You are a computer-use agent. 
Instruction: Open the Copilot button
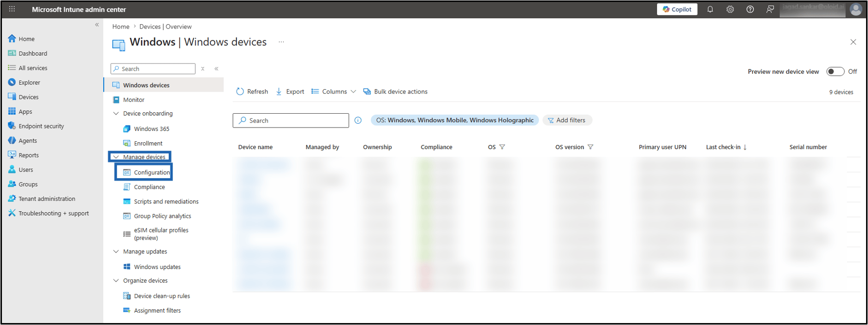(677, 9)
